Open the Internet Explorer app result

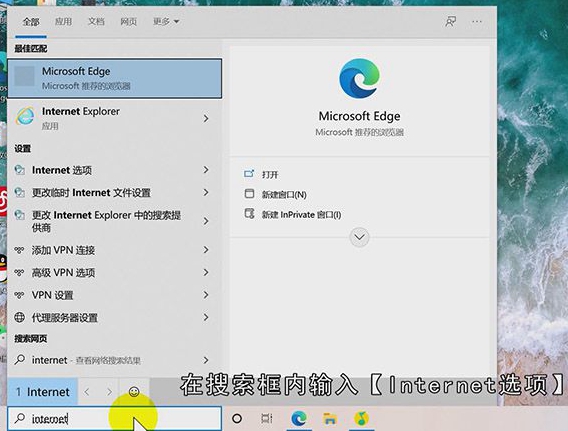(114, 118)
